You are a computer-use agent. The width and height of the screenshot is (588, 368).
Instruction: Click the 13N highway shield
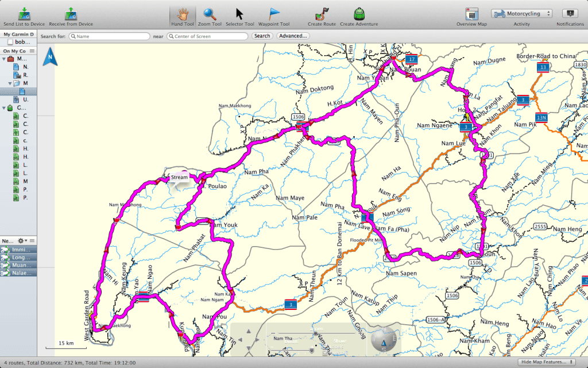[x=541, y=117]
